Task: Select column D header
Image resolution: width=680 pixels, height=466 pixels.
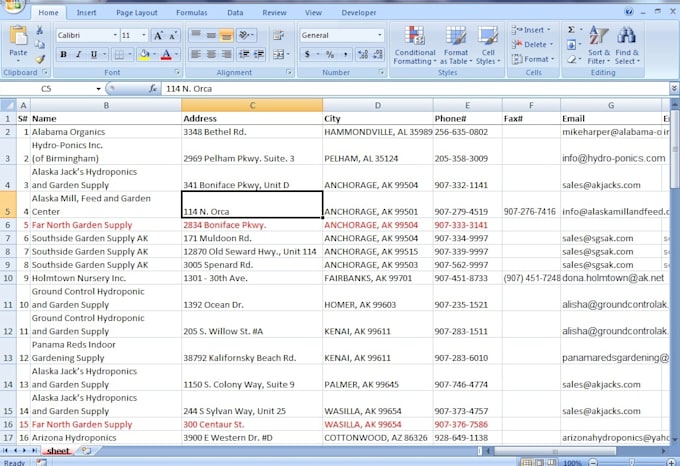Action: (x=378, y=105)
